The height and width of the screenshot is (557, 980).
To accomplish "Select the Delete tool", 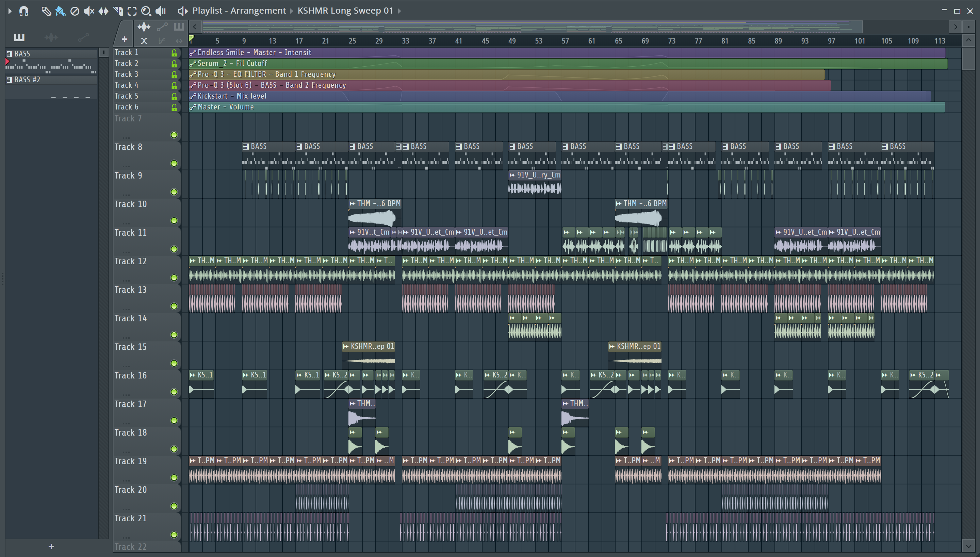I will pyautogui.click(x=75, y=11).
